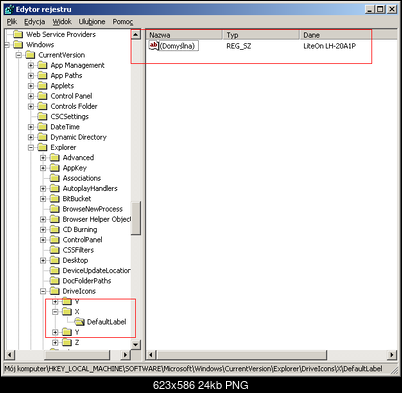
Task: Click the AutoplayHandlers folder icon
Action: tap(55, 188)
